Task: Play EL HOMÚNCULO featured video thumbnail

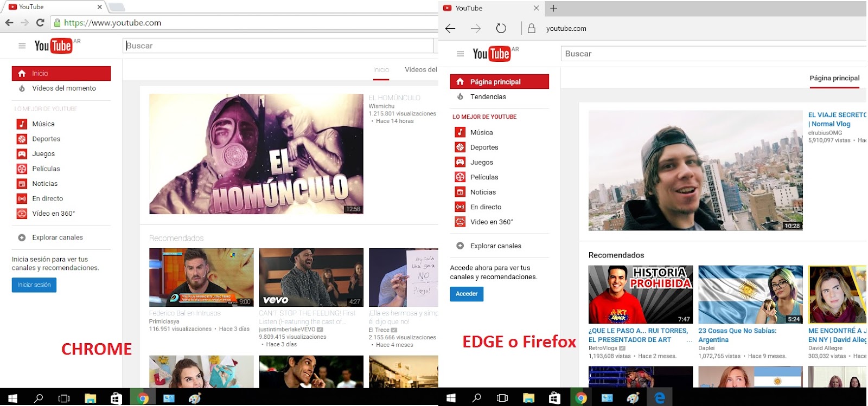Action: click(256, 154)
